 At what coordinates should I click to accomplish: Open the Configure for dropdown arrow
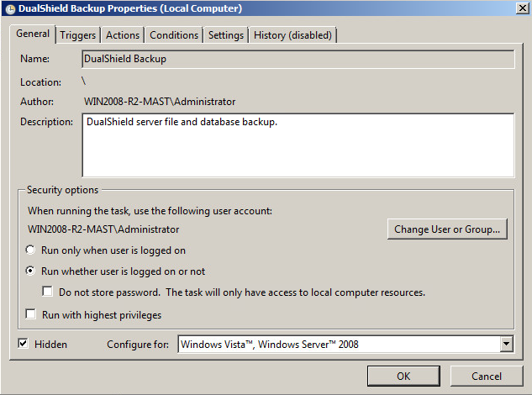(x=506, y=345)
